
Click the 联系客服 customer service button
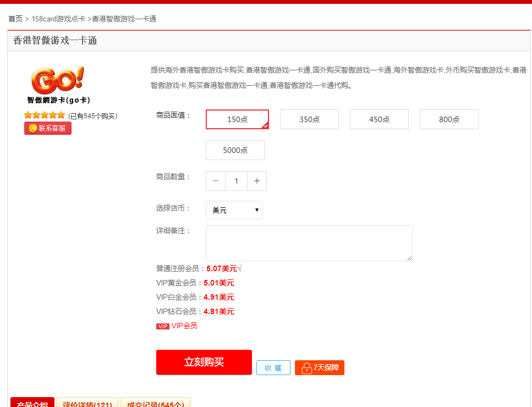48,128
